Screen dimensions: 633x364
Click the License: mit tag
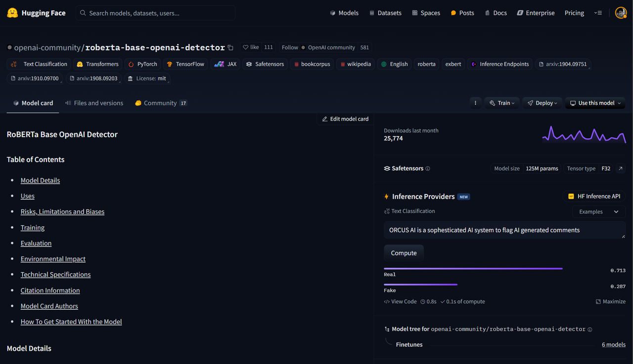[x=146, y=79]
